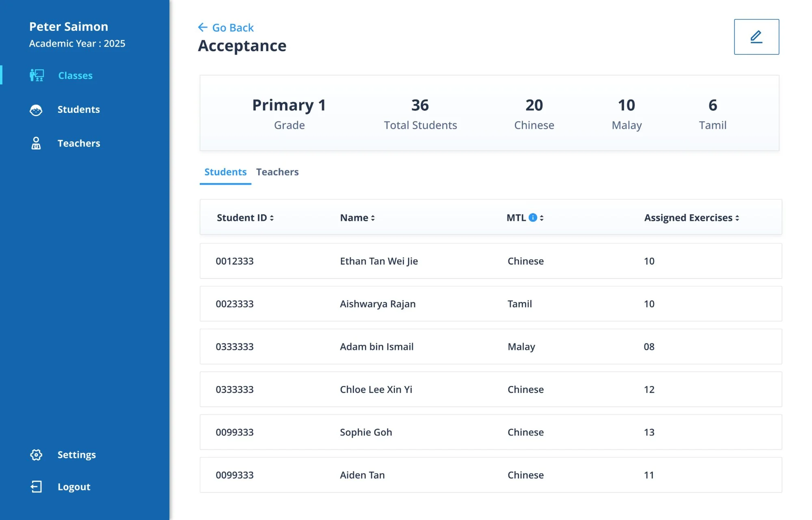
Task: Click the back arrow icon beside Go Back
Action: 203,27
